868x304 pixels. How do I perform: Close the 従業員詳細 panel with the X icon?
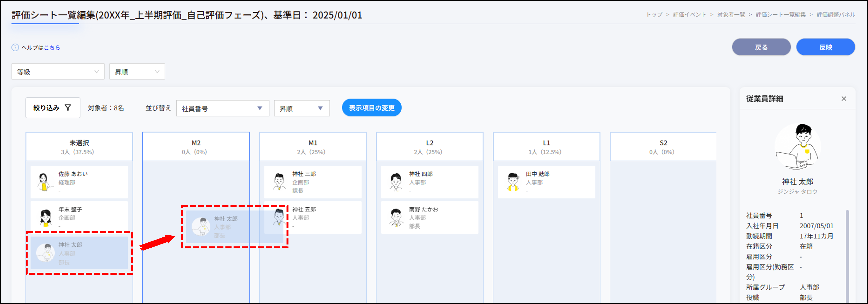[x=844, y=99]
